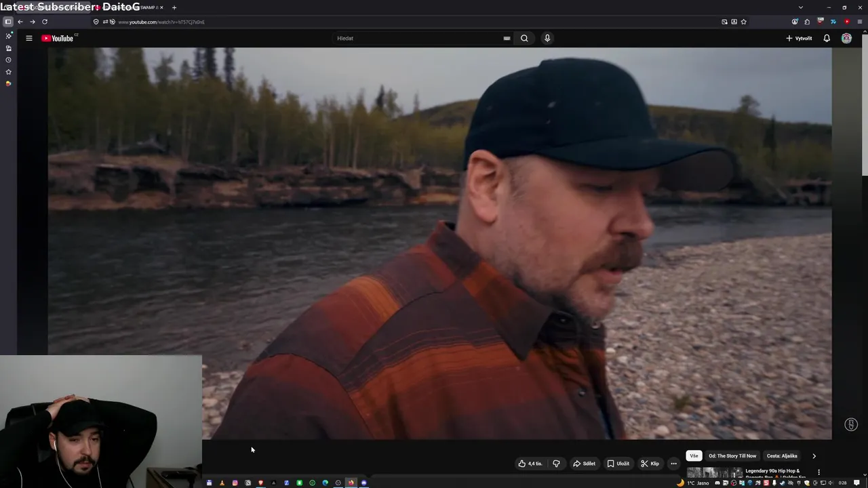Open the sparkle AI sidebar icon

[8, 36]
